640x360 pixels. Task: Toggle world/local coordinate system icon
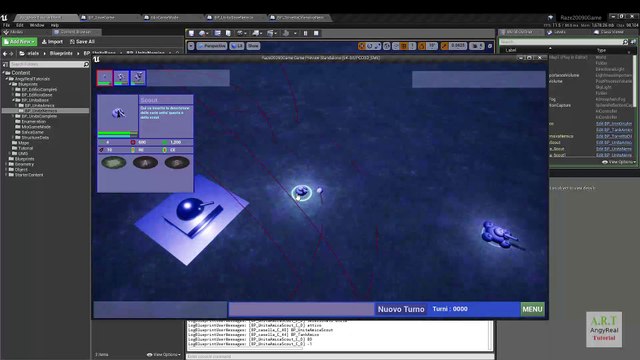click(x=387, y=46)
